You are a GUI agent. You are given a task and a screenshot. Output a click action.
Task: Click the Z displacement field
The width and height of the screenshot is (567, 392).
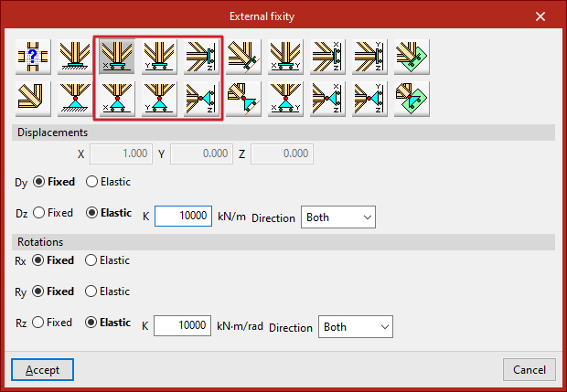[282, 154]
